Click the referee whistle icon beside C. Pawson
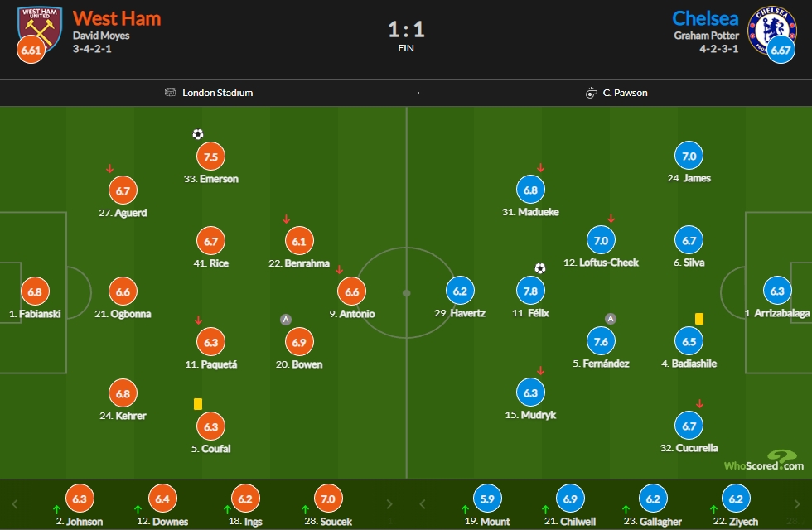812x530 pixels. 591,93
